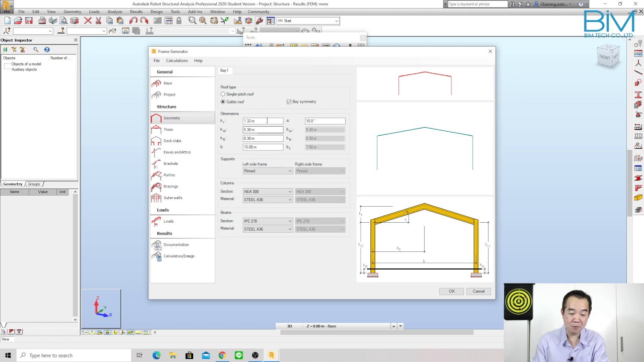Open the left Beams Material dropdown

[x=267, y=229]
